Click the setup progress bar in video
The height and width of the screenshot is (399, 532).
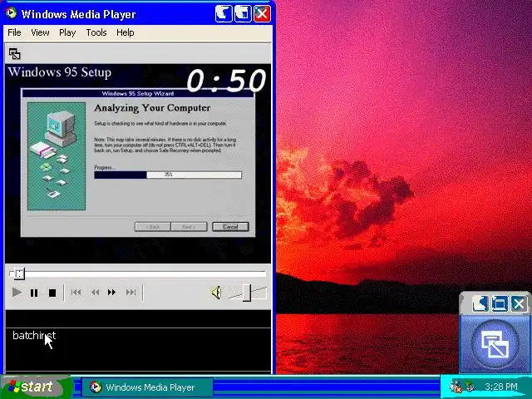[168, 175]
